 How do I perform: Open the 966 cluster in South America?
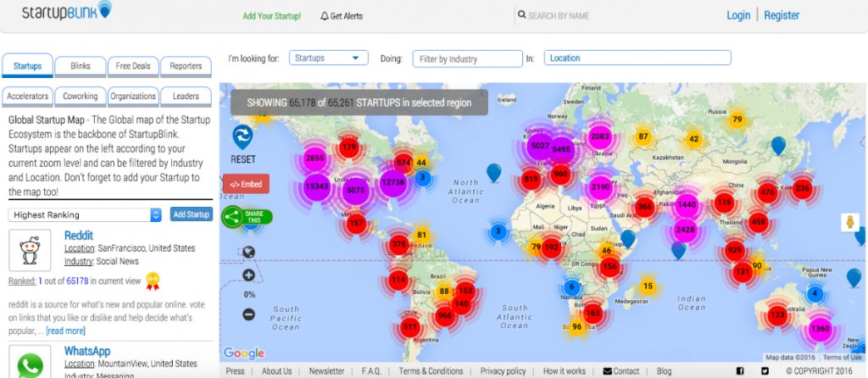[444, 315]
